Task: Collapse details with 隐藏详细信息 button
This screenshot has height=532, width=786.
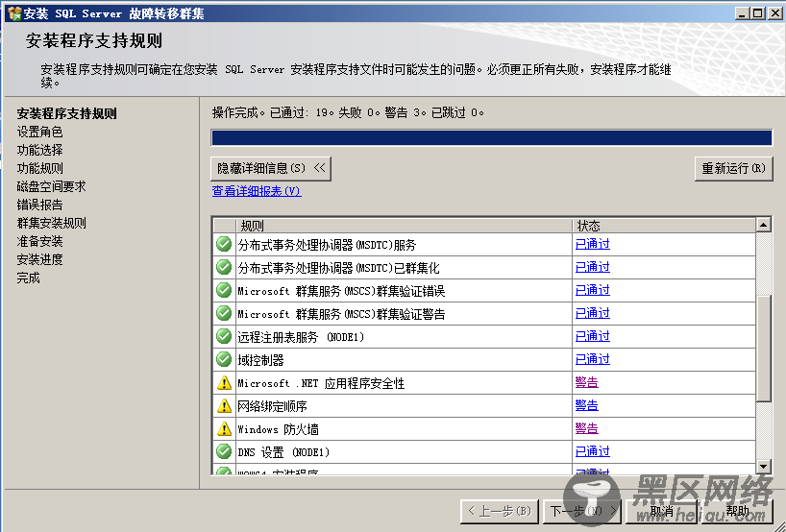Action: (x=271, y=168)
